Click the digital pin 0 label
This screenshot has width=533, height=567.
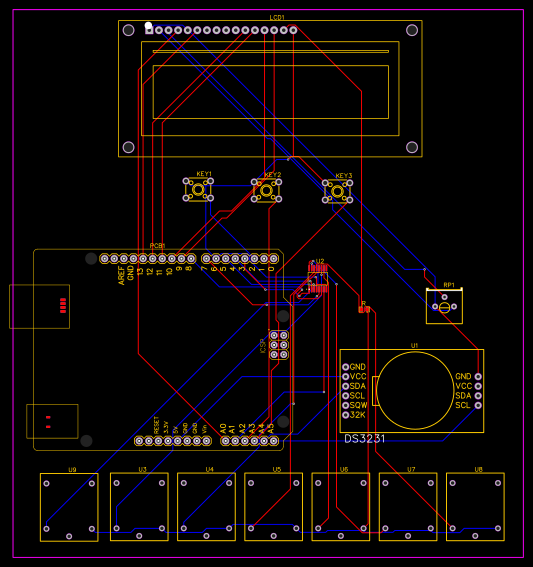click(x=271, y=269)
